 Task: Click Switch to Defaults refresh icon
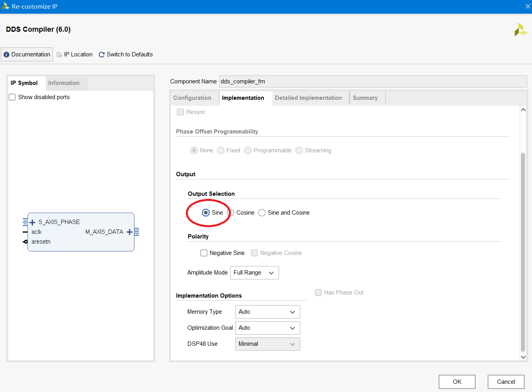tap(102, 55)
